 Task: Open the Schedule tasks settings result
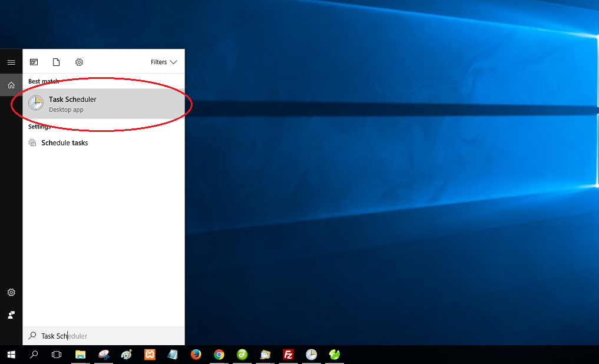coord(104,143)
